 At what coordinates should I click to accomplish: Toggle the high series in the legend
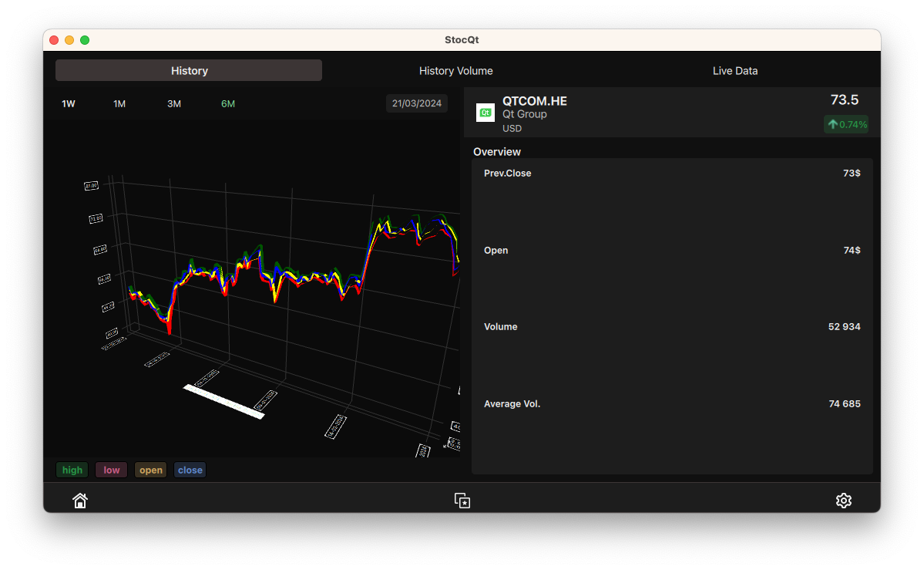pos(72,470)
